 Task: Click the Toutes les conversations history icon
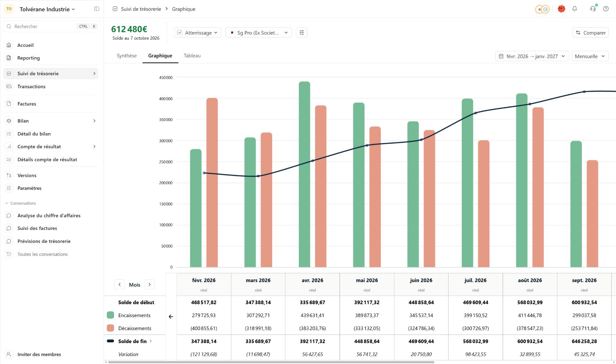(9, 254)
